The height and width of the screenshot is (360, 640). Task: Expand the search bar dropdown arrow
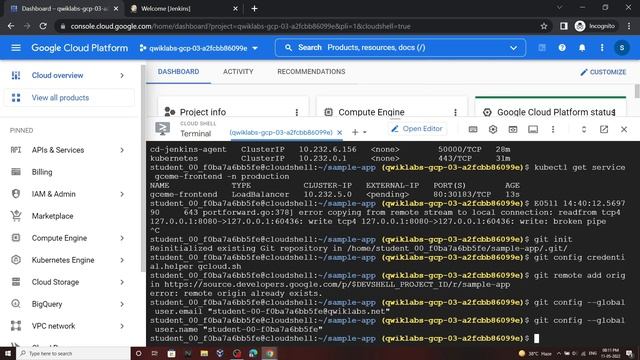(513, 48)
